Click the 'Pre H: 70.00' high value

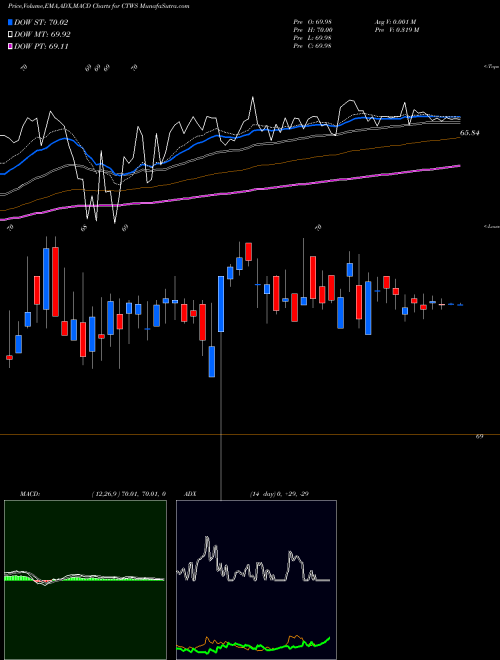[313, 30]
